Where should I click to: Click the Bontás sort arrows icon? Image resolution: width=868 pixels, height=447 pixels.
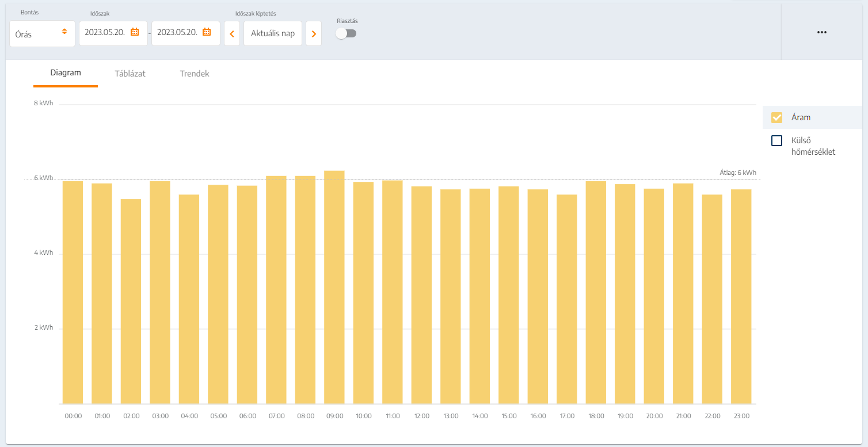64,32
